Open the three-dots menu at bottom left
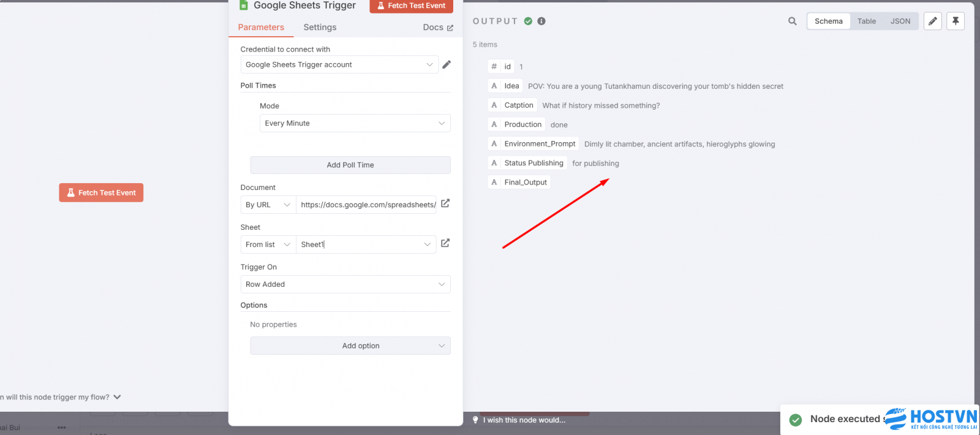This screenshot has height=435, width=980. point(61,428)
